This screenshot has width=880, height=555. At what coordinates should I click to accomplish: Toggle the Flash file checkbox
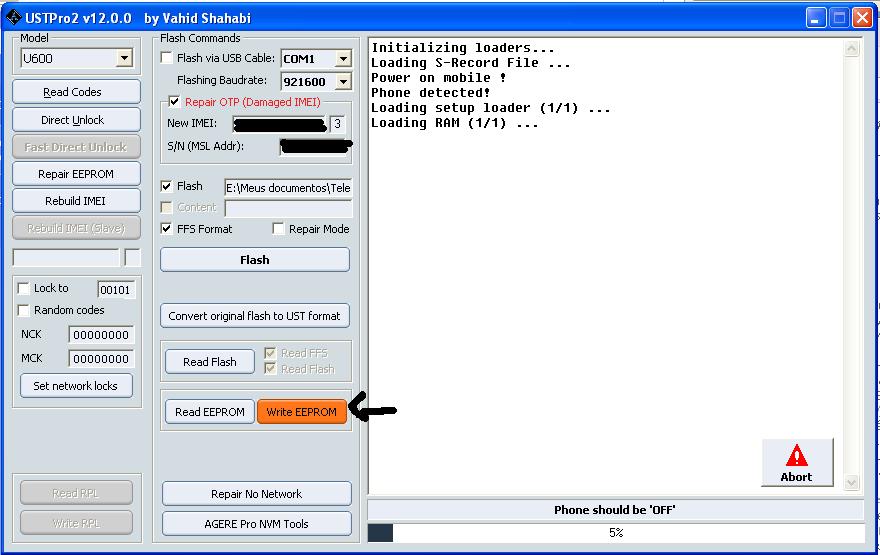coord(166,186)
